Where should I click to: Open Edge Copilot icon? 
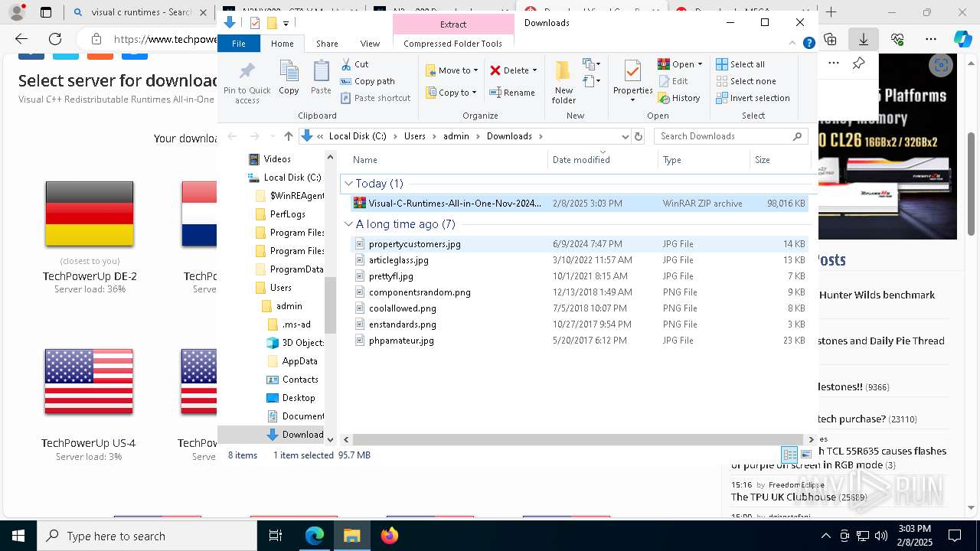pos(962,39)
